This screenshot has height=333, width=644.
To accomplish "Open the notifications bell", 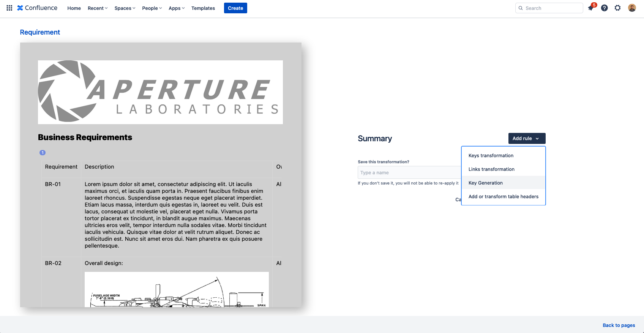I will tap(591, 8).
